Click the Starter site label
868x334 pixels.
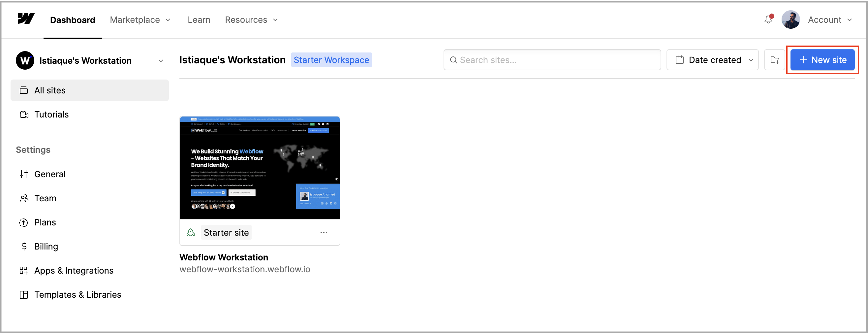point(226,233)
